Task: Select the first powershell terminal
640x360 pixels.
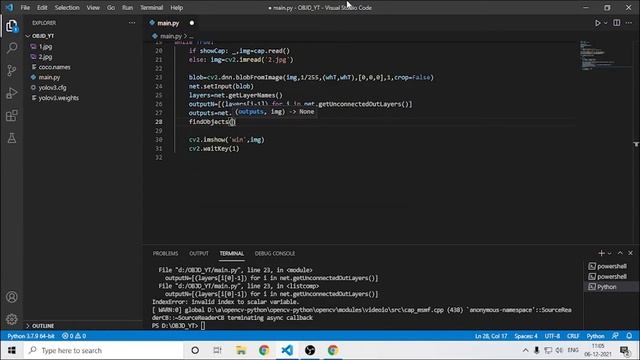Action: click(x=612, y=266)
